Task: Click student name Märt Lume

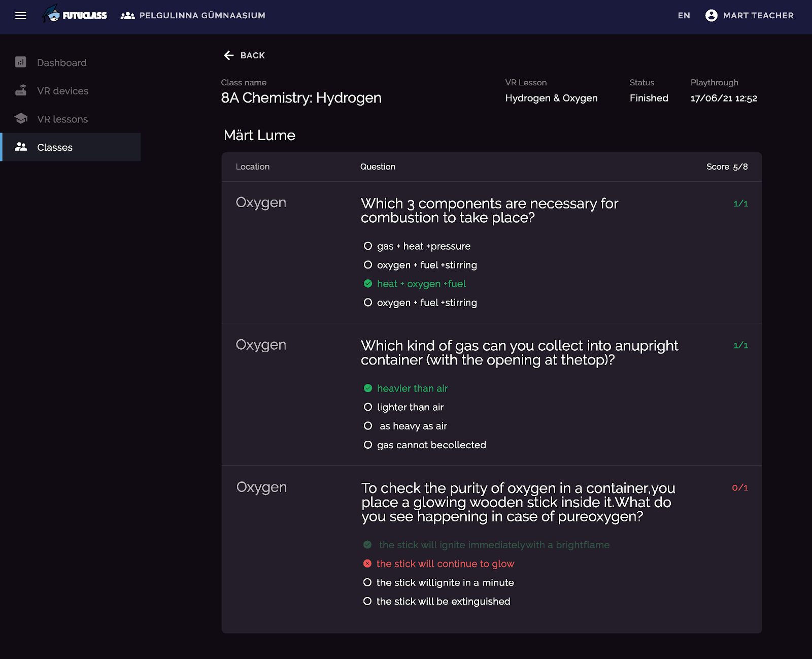Action: coord(259,135)
